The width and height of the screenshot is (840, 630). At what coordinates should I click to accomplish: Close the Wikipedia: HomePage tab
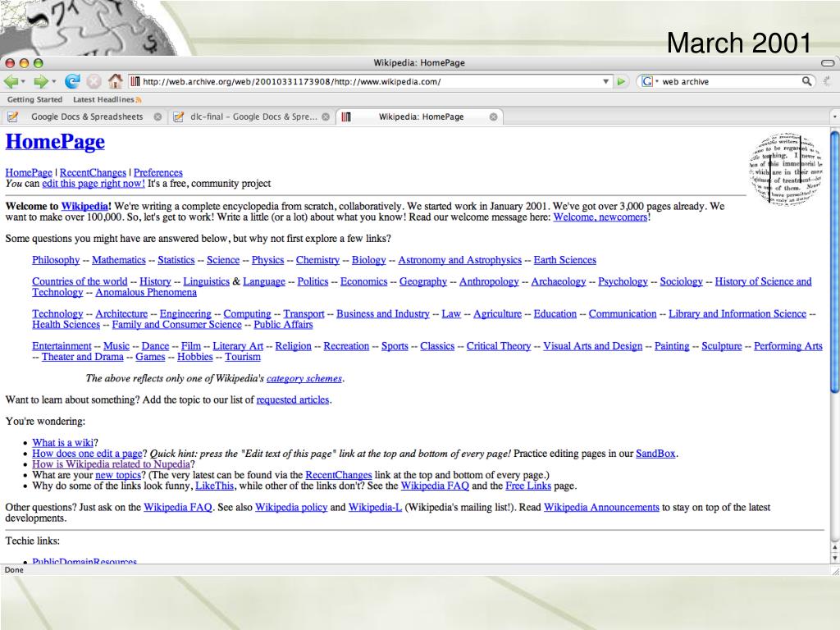(493, 116)
